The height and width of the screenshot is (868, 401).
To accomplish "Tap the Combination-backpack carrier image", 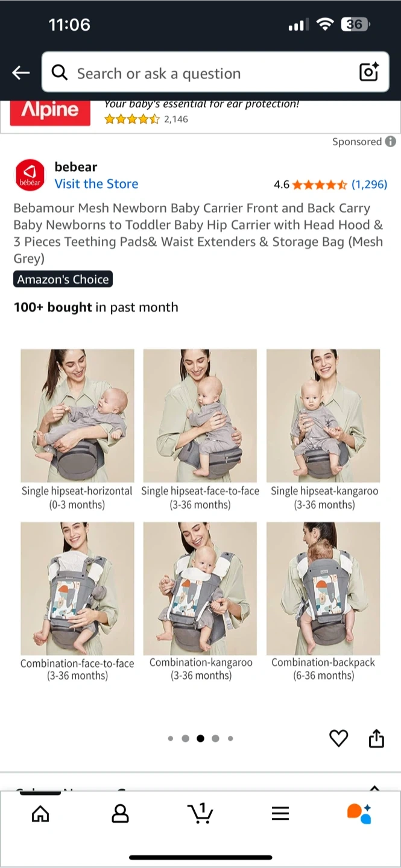I will click(x=323, y=588).
